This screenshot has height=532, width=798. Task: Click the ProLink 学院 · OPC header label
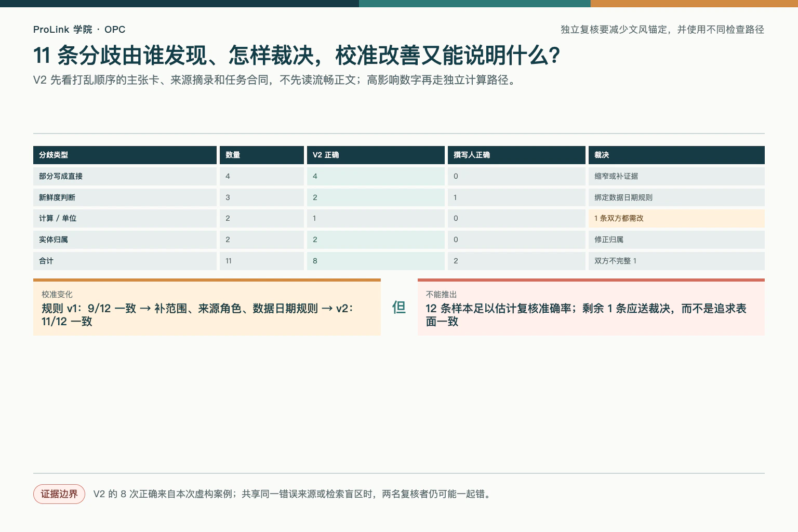point(79,30)
